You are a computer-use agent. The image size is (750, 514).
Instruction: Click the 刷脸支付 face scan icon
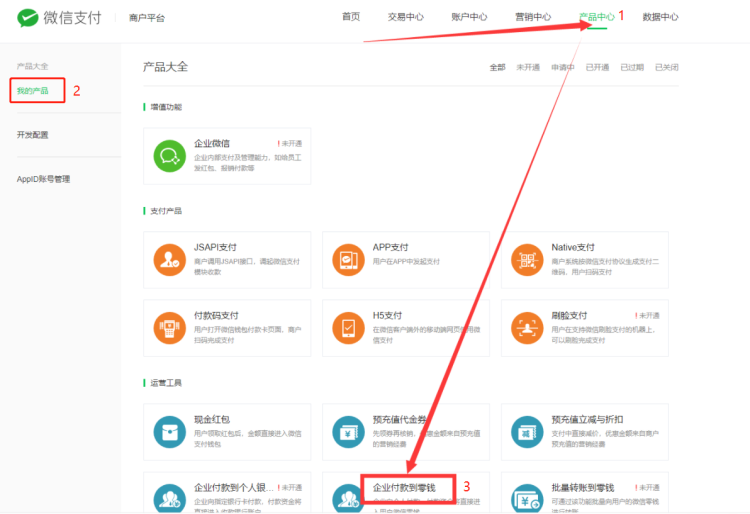click(527, 328)
